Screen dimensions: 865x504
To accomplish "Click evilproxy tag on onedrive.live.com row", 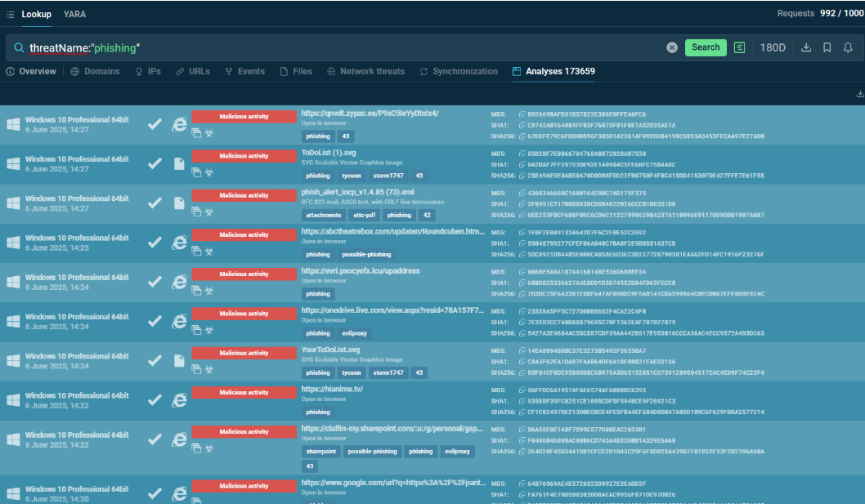I will click(354, 333).
